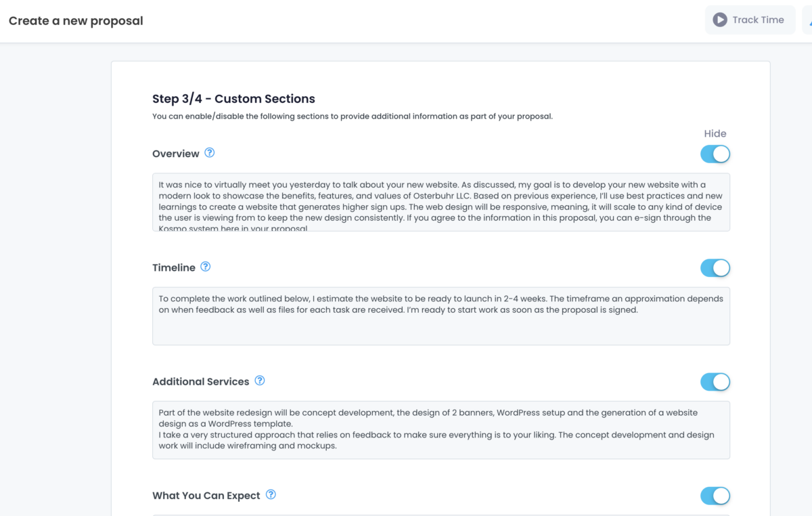Click the Timeline help question mark icon
The height and width of the screenshot is (516, 812).
coord(206,267)
